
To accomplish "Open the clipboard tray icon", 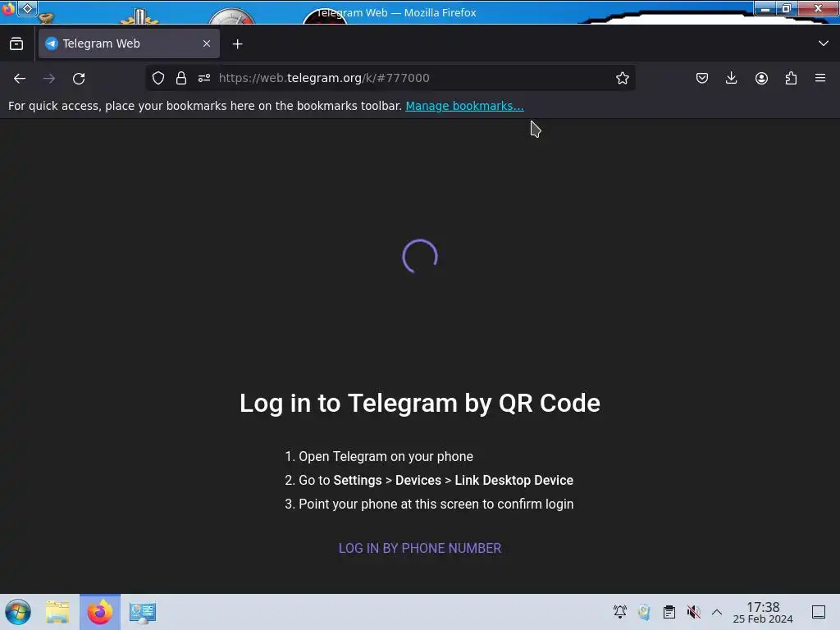I will pyautogui.click(x=669, y=612).
